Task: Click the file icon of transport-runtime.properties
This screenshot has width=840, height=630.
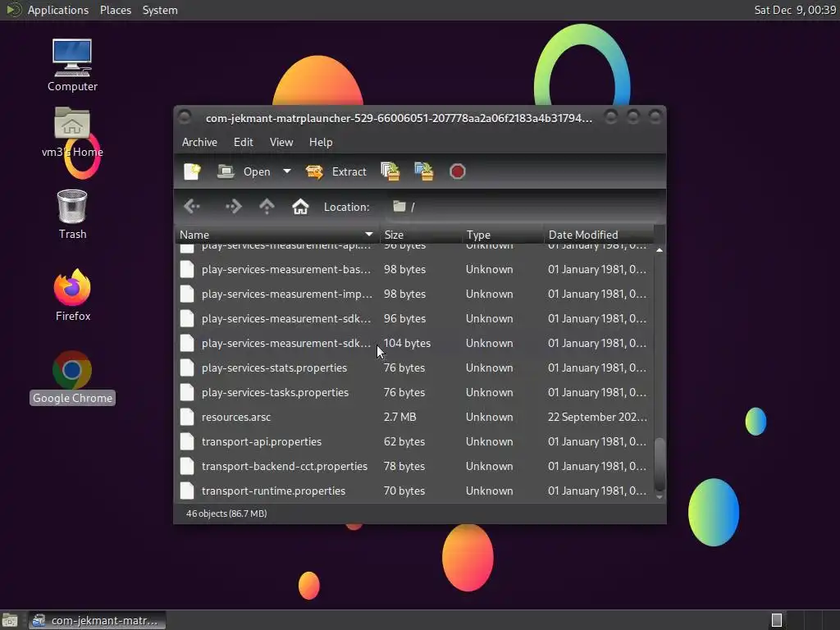Action: coord(187,491)
